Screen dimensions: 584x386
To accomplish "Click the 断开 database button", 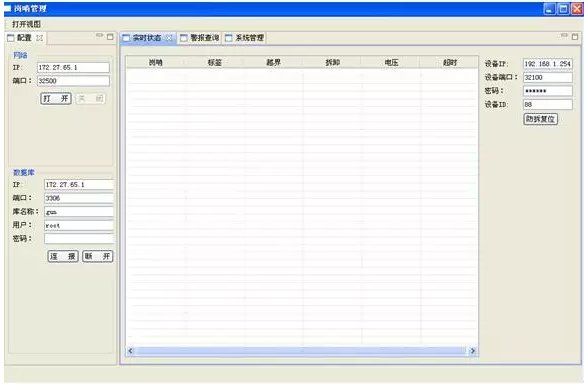I will click(x=98, y=256).
